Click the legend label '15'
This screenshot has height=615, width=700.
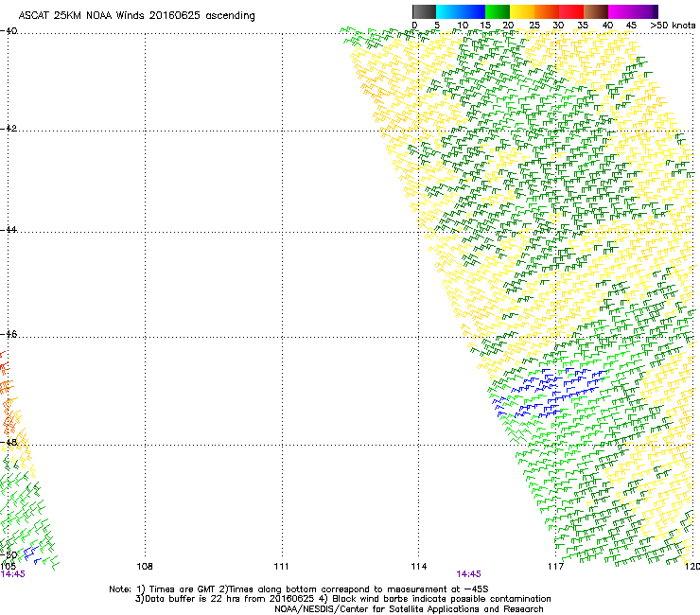485,26
